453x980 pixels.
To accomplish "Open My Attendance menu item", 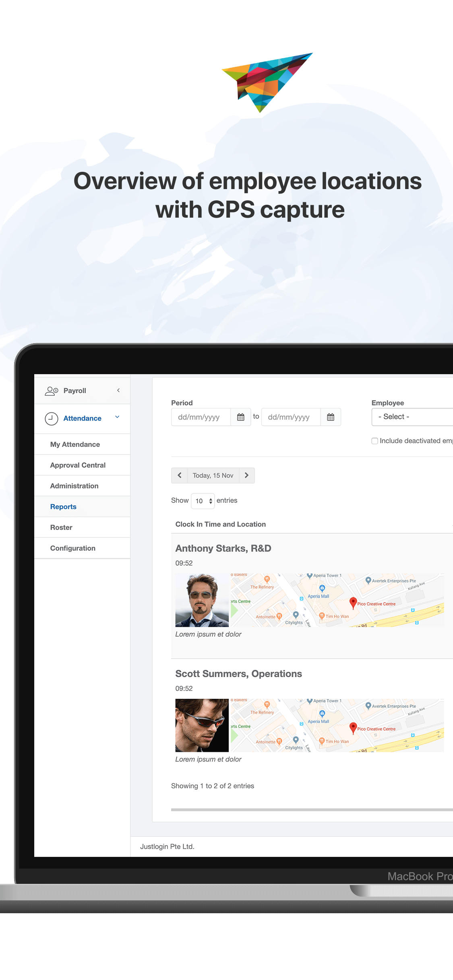I will point(82,445).
